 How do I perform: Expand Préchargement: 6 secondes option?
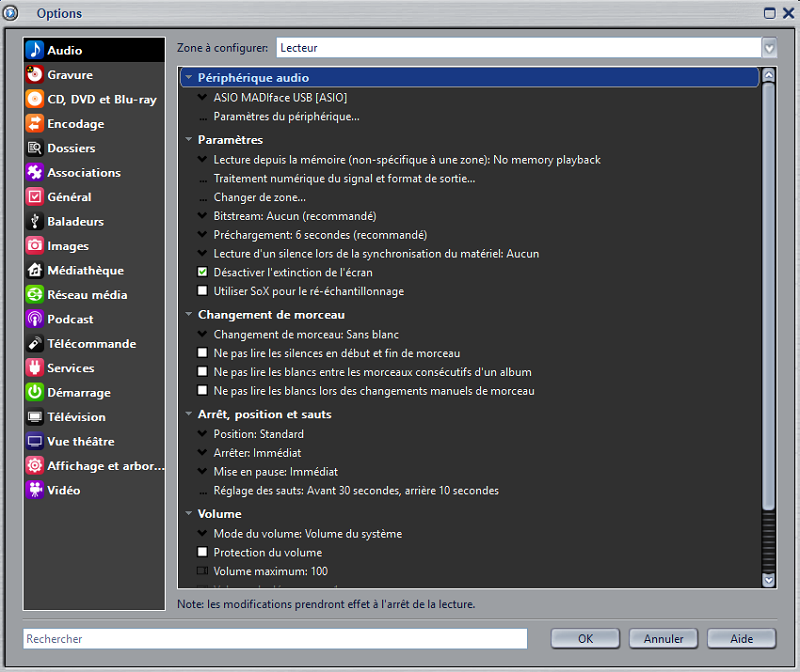click(x=203, y=235)
